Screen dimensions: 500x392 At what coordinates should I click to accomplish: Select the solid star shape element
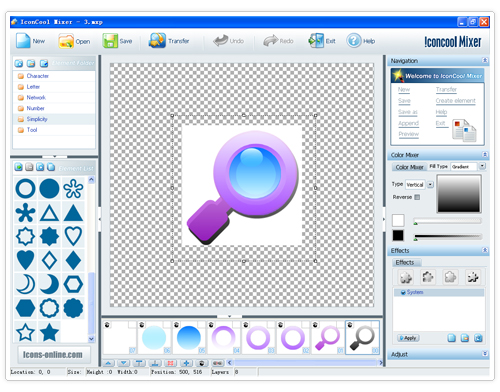49,332
